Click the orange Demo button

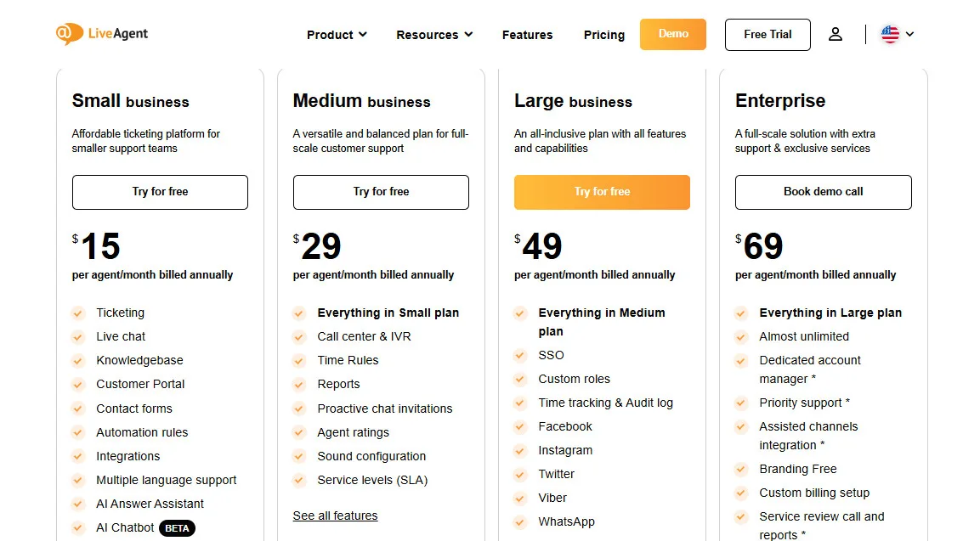tap(672, 34)
